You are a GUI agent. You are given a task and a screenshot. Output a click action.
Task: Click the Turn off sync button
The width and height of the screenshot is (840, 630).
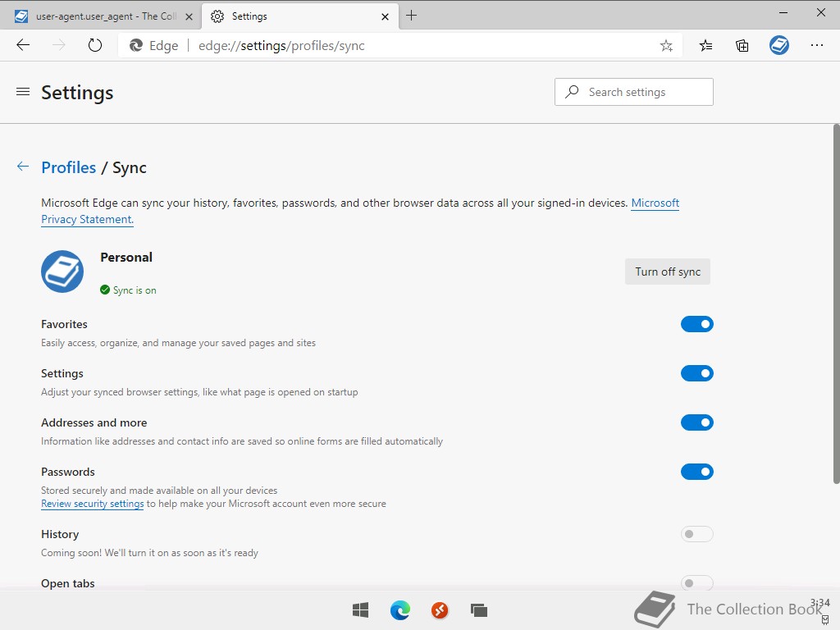point(668,272)
